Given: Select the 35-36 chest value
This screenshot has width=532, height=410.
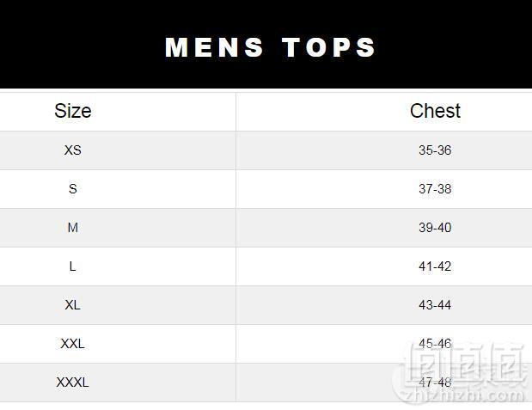Looking at the screenshot, I should tap(435, 150).
